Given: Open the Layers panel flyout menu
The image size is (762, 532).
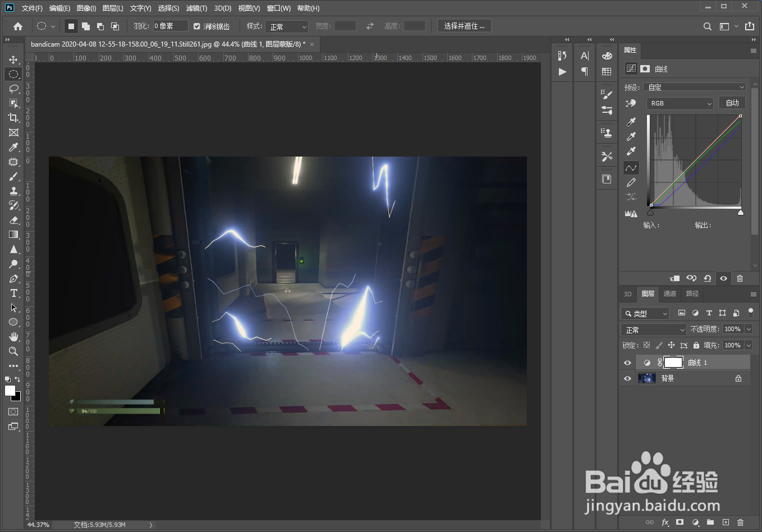Looking at the screenshot, I should coord(754,294).
